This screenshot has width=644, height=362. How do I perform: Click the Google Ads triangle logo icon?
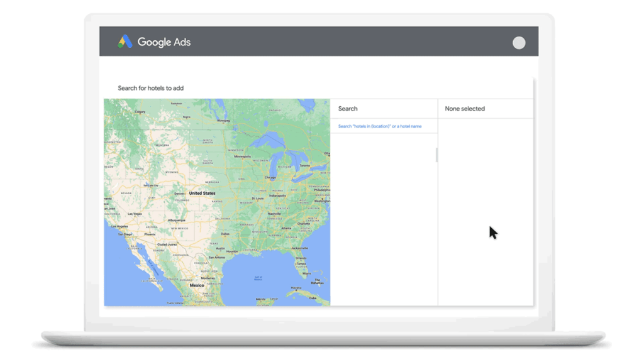point(125,41)
